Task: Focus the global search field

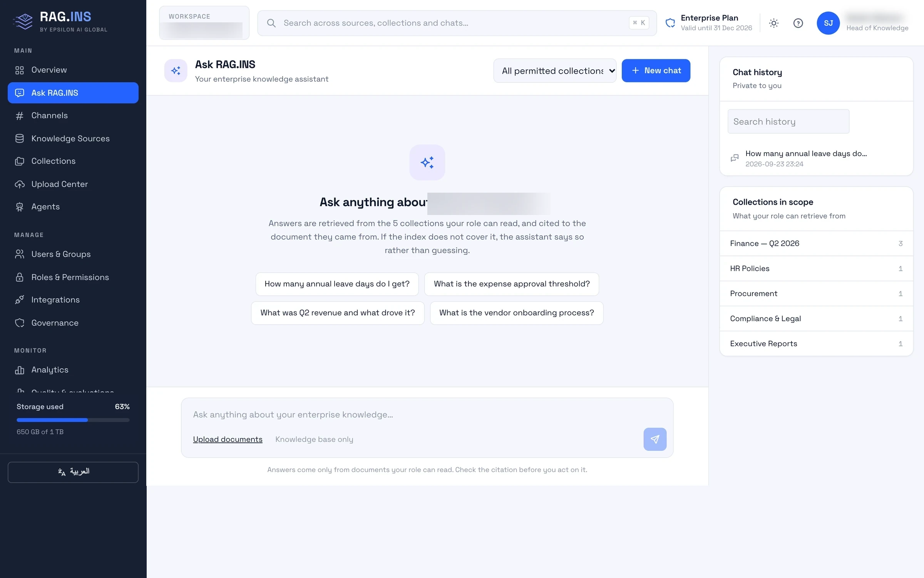Action: click(x=457, y=23)
